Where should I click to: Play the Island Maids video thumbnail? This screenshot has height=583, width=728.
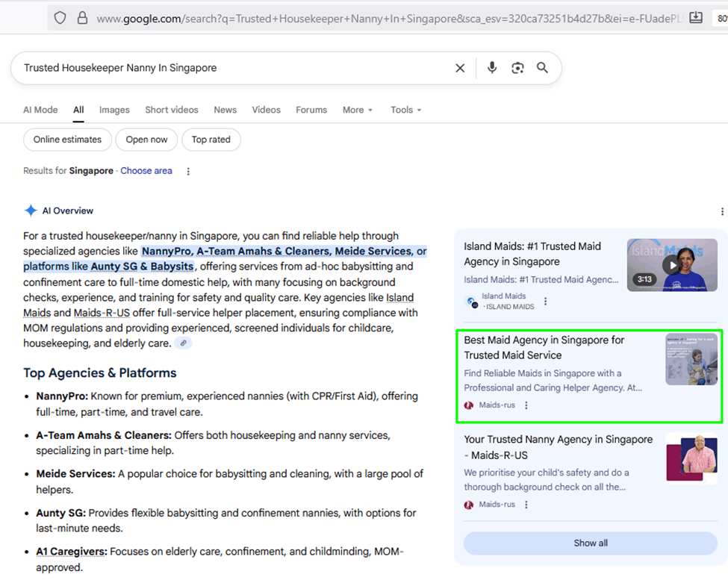672,265
